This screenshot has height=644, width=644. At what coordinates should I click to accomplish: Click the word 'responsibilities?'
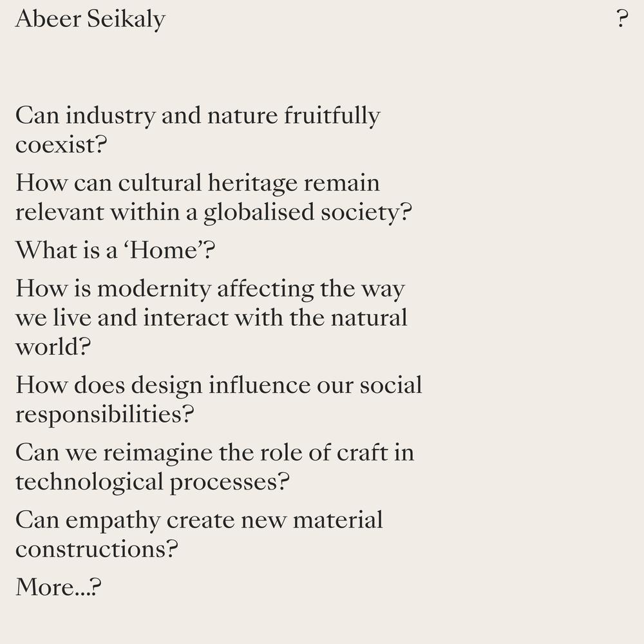coord(105,415)
